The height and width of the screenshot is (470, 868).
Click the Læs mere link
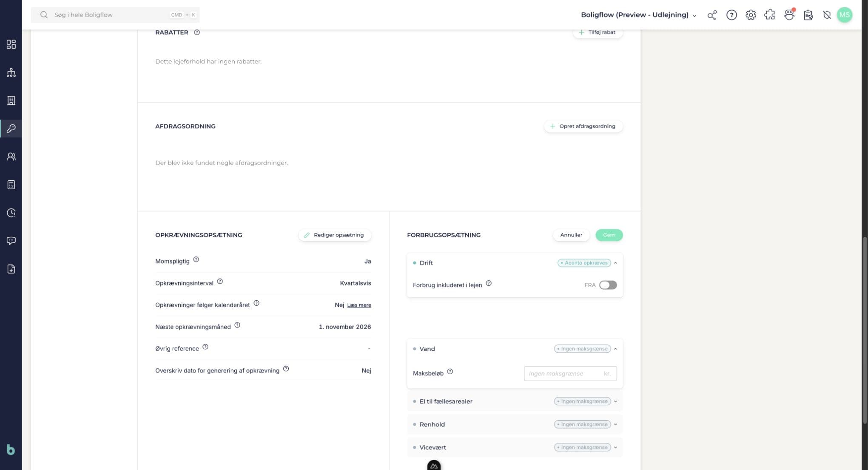pos(359,305)
